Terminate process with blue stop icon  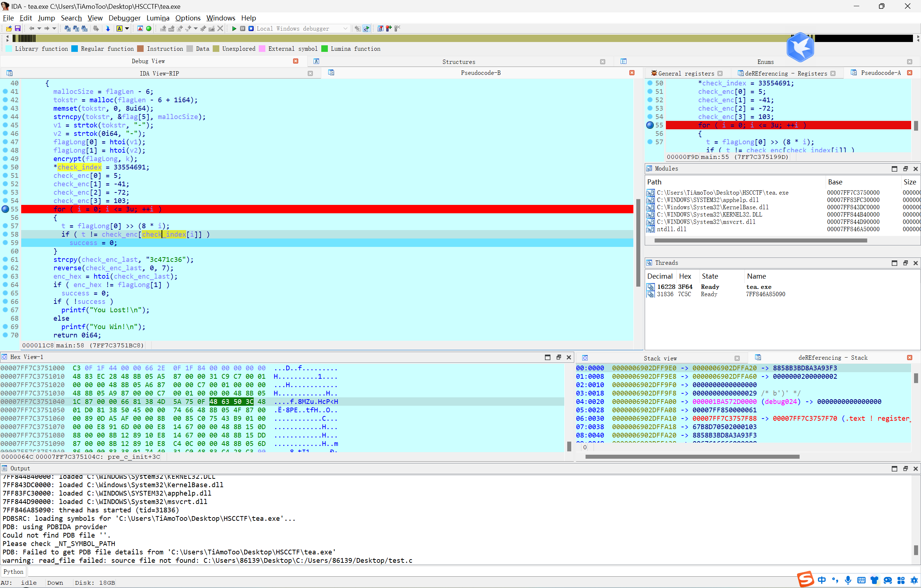pyautogui.click(x=251, y=29)
